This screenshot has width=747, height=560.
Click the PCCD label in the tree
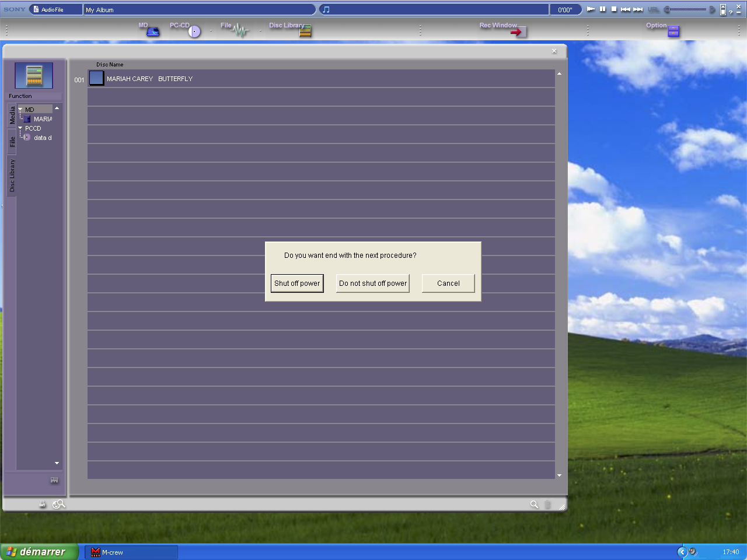coord(33,128)
